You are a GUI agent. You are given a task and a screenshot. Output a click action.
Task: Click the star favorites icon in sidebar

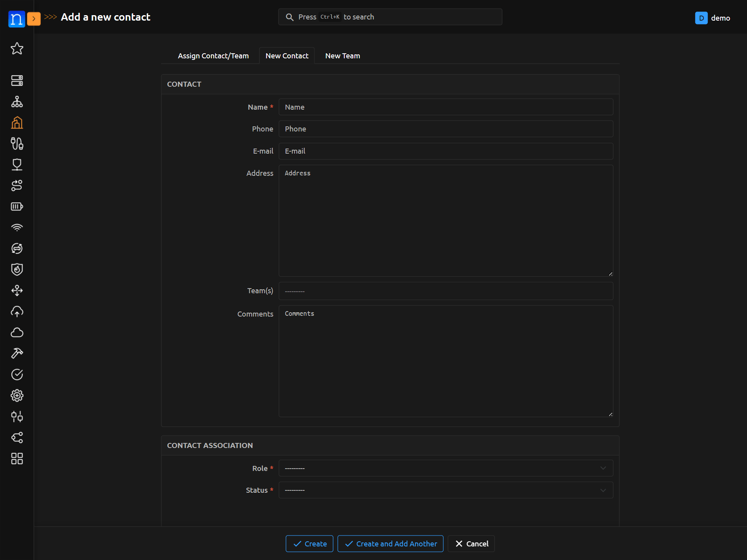click(17, 49)
